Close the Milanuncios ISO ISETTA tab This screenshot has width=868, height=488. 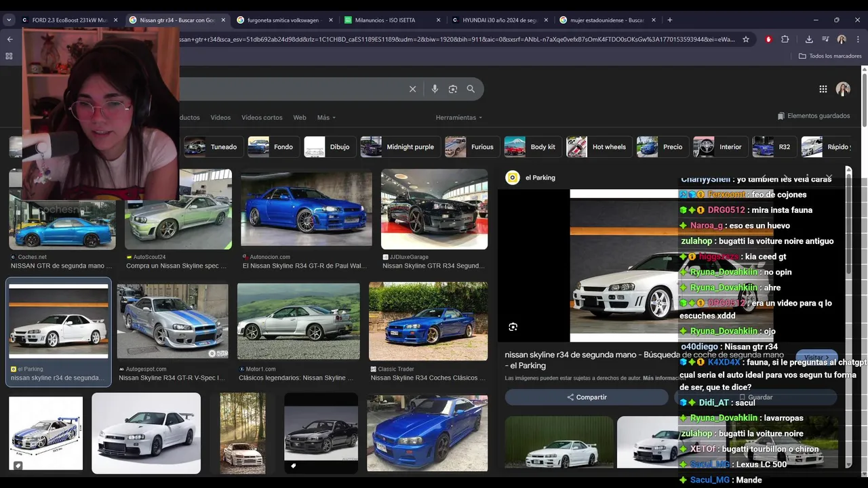439,20
